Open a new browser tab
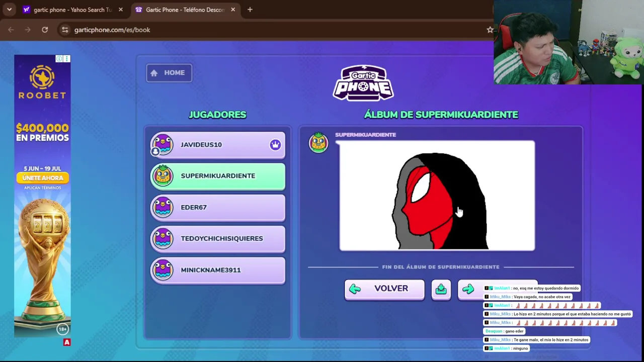 tap(250, 10)
